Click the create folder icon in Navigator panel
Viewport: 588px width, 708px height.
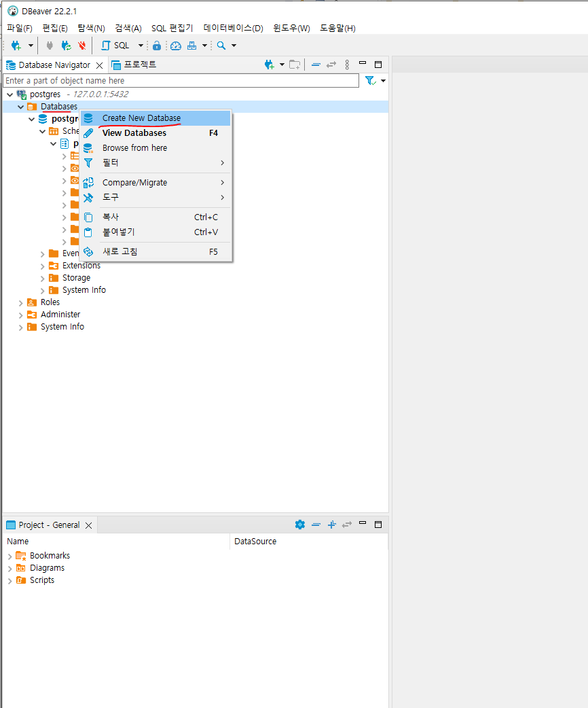295,65
